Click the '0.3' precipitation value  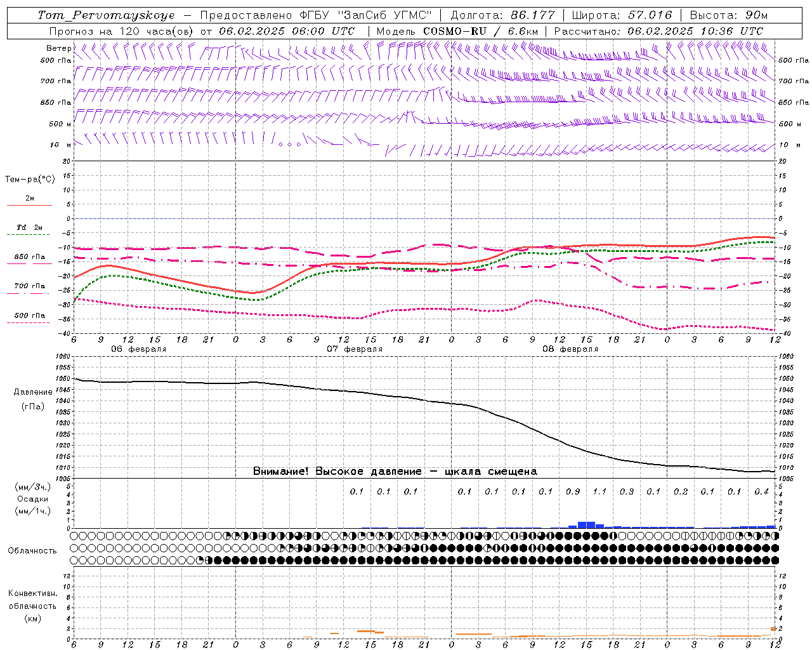point(627,491)
